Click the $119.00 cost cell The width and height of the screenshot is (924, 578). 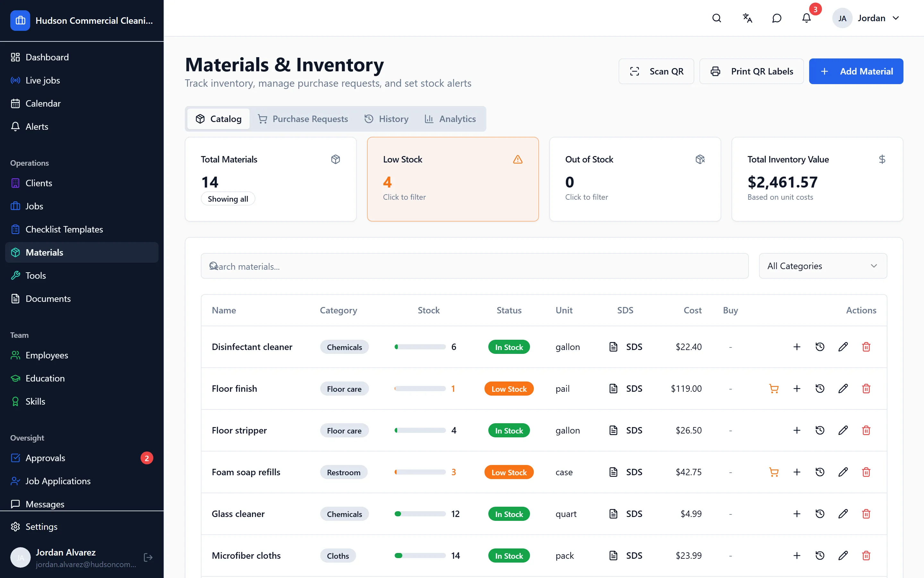click(x=686, y=389)
